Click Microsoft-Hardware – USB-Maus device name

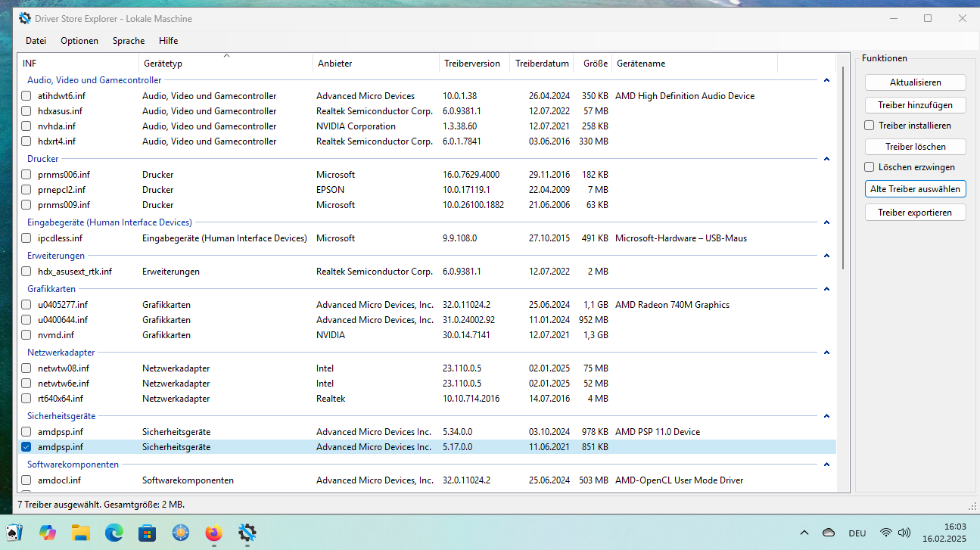tap(681, 238)
